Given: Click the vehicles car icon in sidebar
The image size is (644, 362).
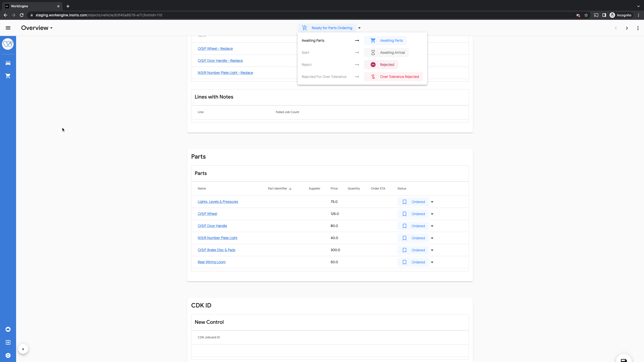Looking at the screenshot, I should click(x=8, y=63).
